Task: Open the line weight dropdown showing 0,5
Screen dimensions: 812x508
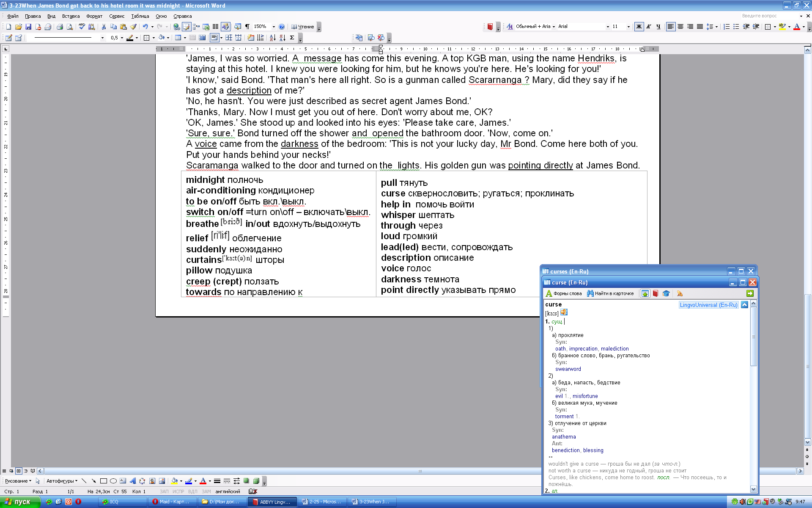Action: point(122,38)
